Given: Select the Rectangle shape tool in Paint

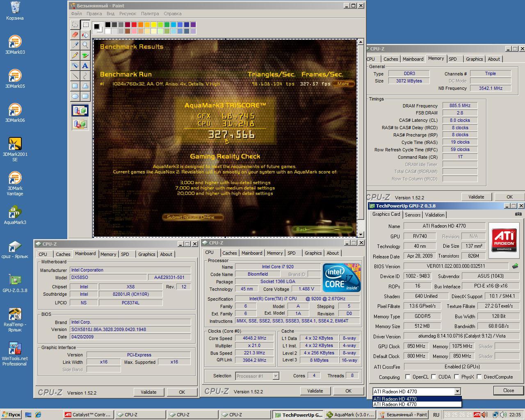Looking at the screenshot, I should click(x=75, y=86).
